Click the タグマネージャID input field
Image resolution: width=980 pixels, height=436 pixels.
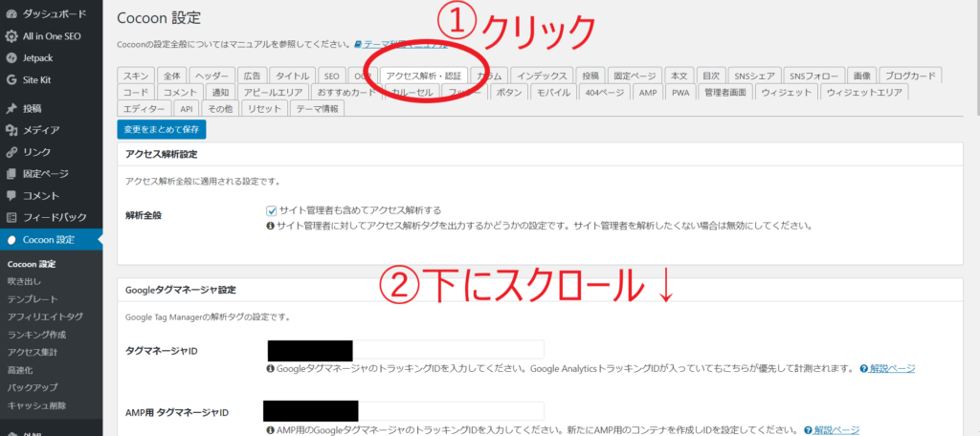point(406,350)
